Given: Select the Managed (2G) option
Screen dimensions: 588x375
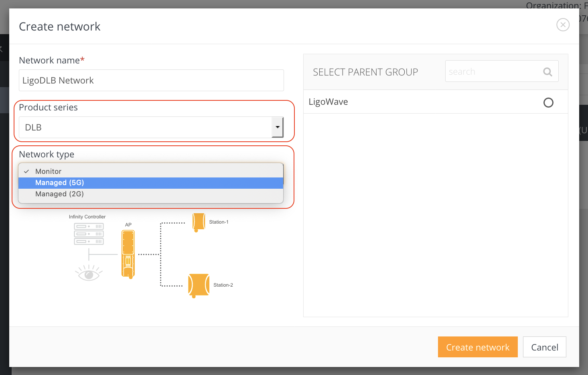Looking at the screenshot, I should pyautogui.click(x=59, y=194).
